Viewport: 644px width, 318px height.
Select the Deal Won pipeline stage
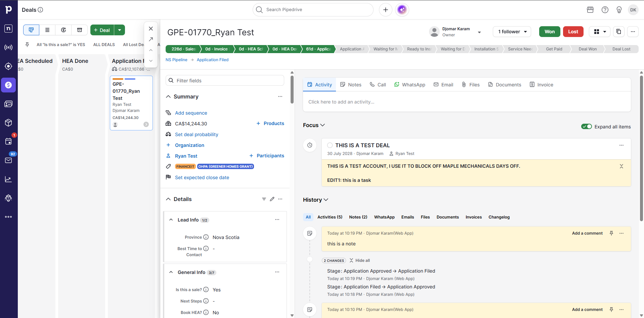point(588,49)
